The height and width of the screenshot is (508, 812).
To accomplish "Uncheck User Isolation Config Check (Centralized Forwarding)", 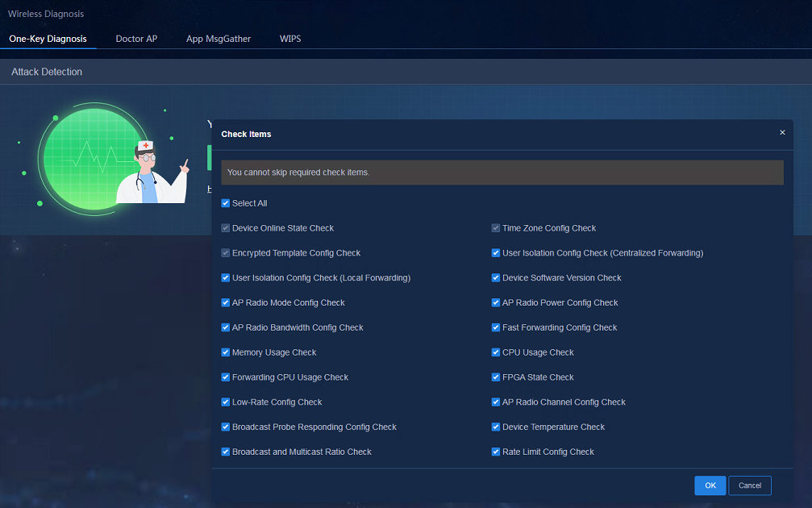I will pos(496,252).
